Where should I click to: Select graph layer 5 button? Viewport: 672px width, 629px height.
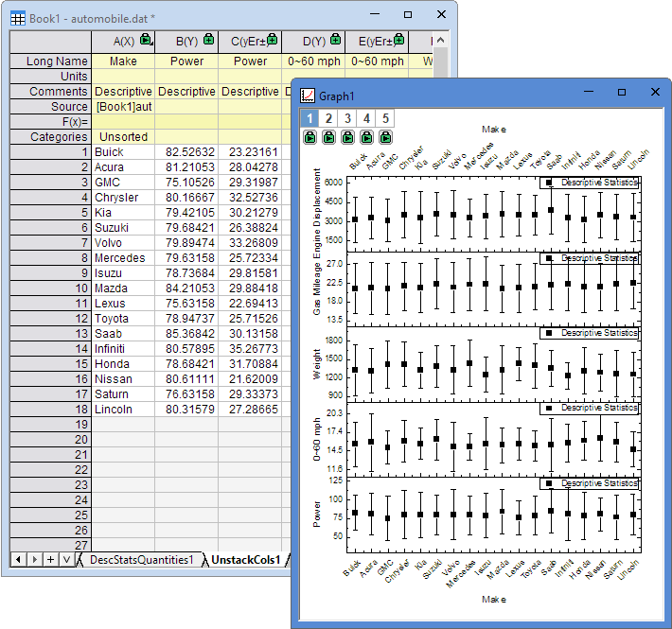click(x=385, y=118)
